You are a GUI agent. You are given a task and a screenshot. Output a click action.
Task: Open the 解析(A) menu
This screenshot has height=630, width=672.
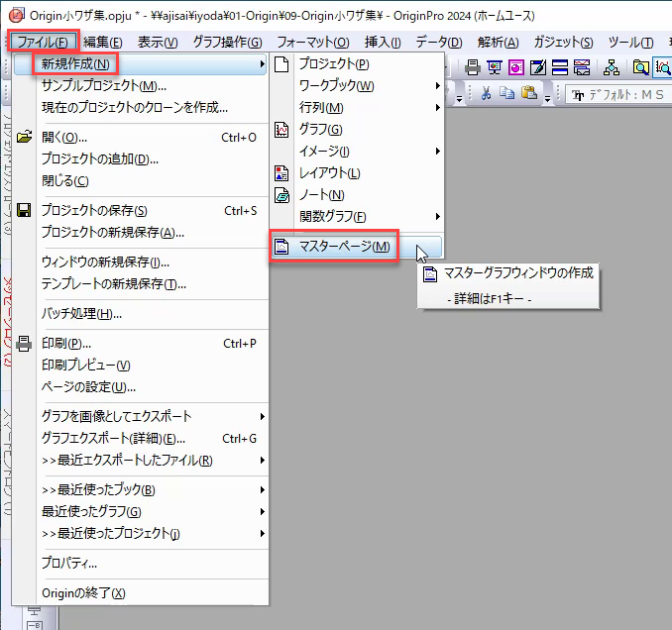[498, 42]
